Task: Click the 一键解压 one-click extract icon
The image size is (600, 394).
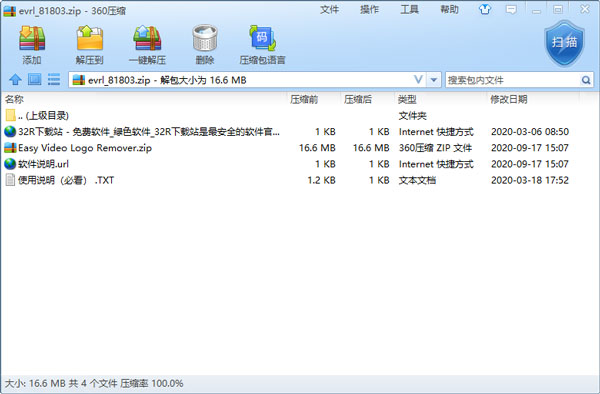Action: point(147,39)
